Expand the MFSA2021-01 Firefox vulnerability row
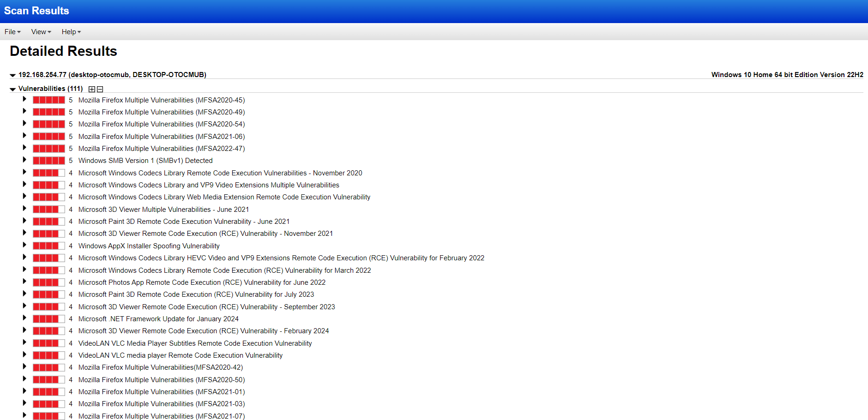The image size is (868, 420). [24, 391]
